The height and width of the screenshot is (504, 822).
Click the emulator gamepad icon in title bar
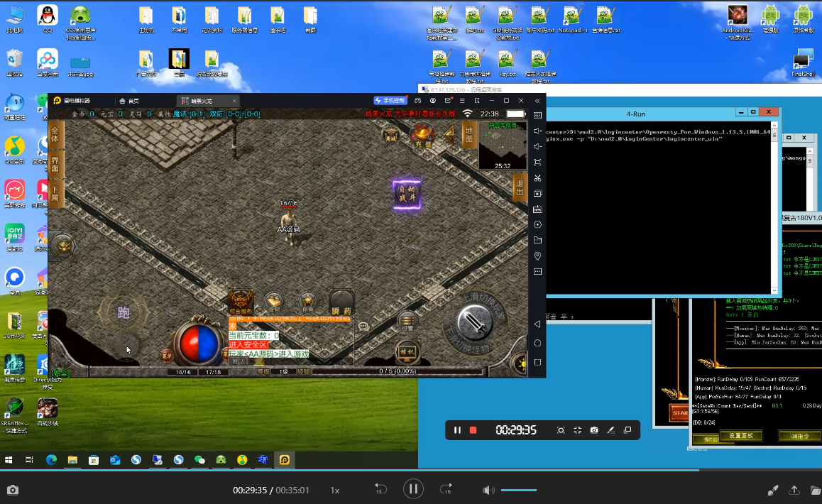[418, 100]
